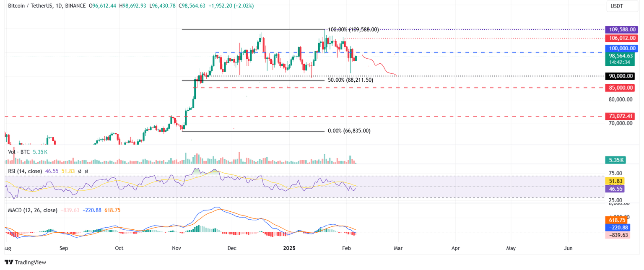Select the current price badge showing 98,564.63
The image size is (644, 270).
coord(621,55)
